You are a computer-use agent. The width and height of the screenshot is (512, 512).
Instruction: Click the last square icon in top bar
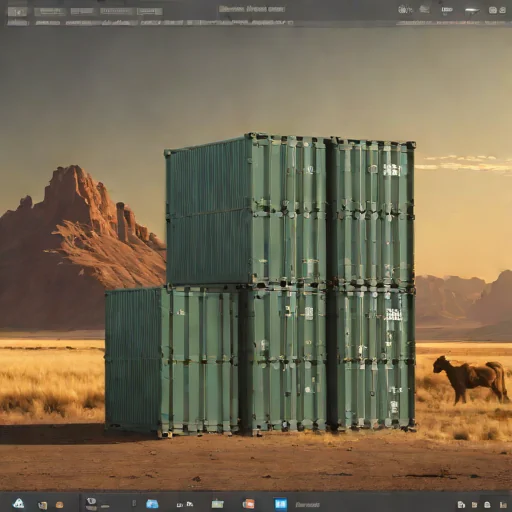pos(502,10)
